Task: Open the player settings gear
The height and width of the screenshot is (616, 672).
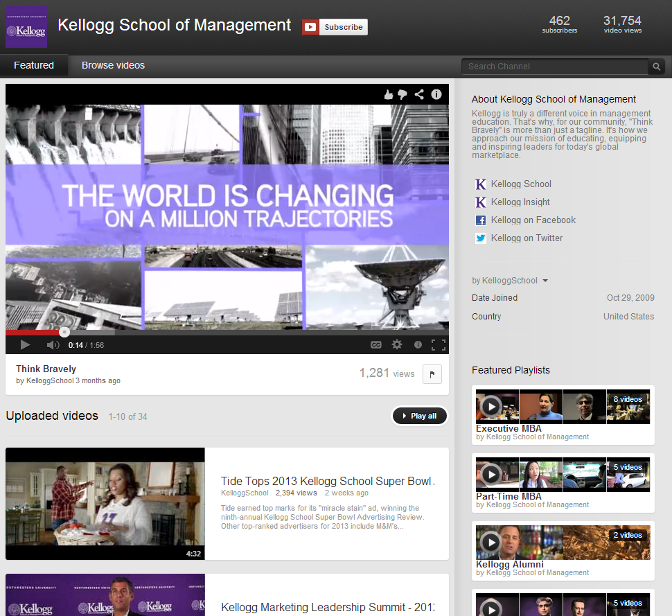Action: tap(396, 344)
